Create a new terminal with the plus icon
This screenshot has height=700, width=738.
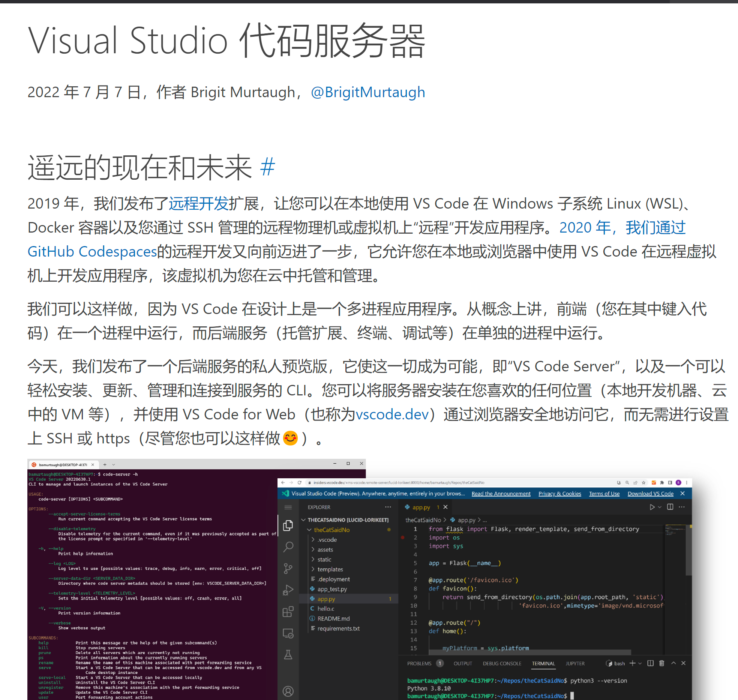pyautogui.click(x=632, y=664)
